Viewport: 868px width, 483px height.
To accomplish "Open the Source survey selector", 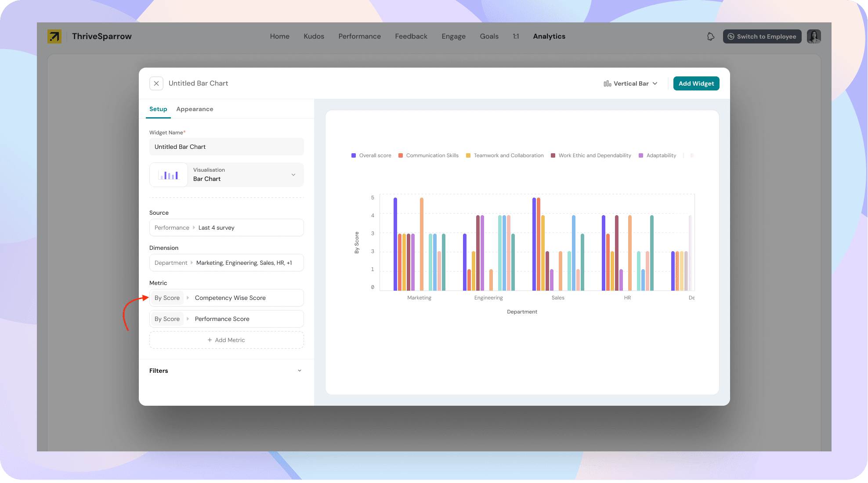I will coord(227,227).
